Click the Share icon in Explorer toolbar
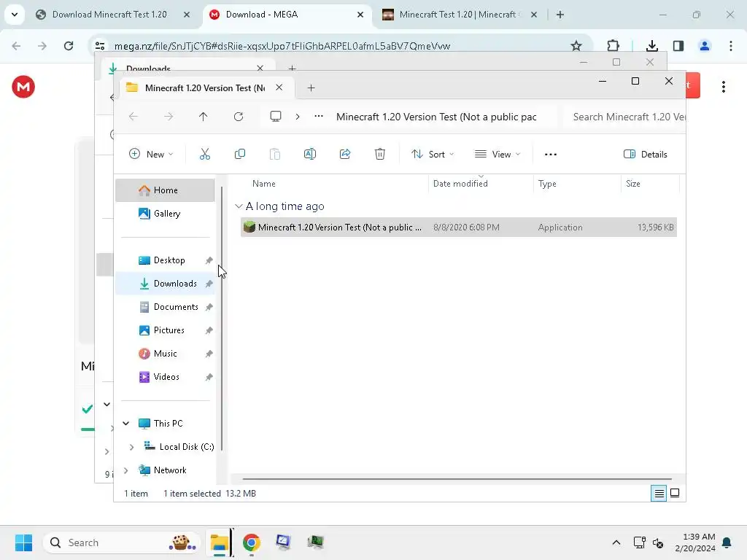The image size is (747, 560). point(345,155)
